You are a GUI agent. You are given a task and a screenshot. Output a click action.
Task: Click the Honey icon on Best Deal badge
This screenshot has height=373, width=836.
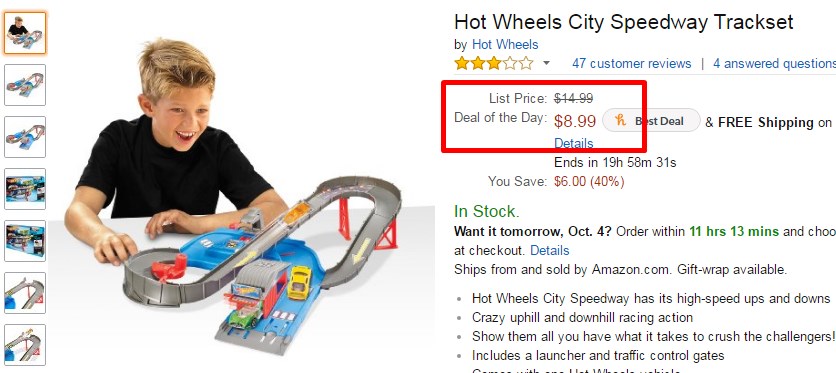[x=621, y=120]
